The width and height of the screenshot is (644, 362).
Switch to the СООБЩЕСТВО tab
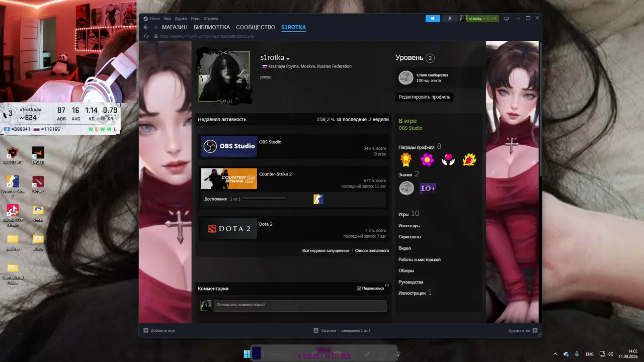256,27
